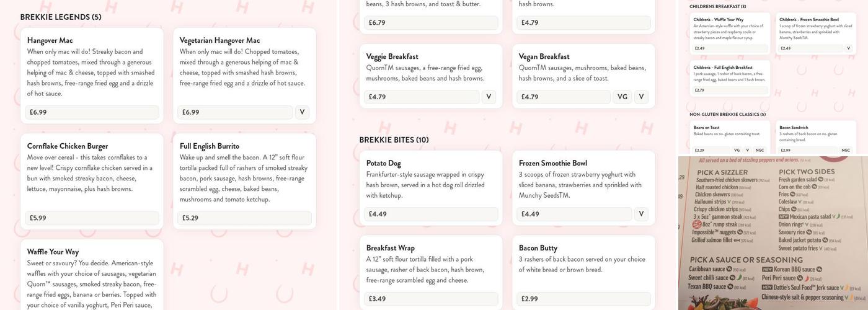The height and width of the screenshot is (310, 868).
Task: Click the Hangover Mac £6.99 price field
Action: (92, 112)
